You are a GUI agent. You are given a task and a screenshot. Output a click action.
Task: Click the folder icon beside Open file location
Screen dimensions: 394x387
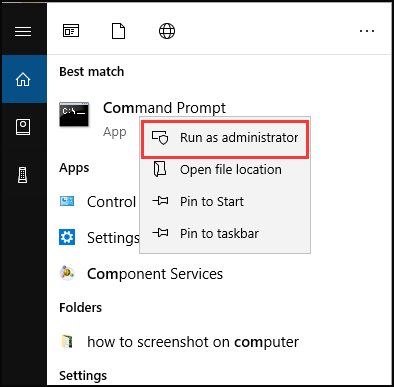[x=160, y=169]
